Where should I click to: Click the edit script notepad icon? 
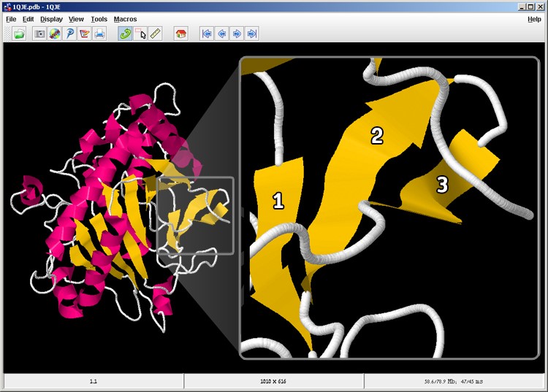coord(85,34)
